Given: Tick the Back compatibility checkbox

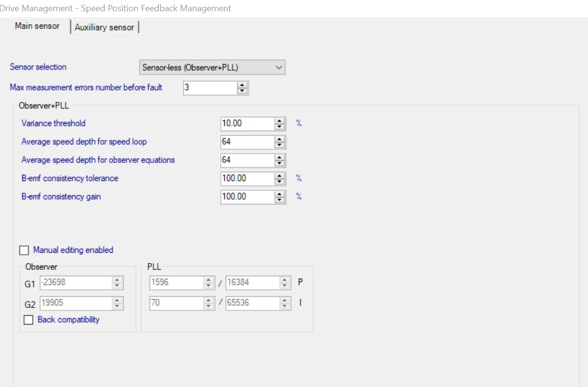Looking at the screenshot, I should point(29,320).
